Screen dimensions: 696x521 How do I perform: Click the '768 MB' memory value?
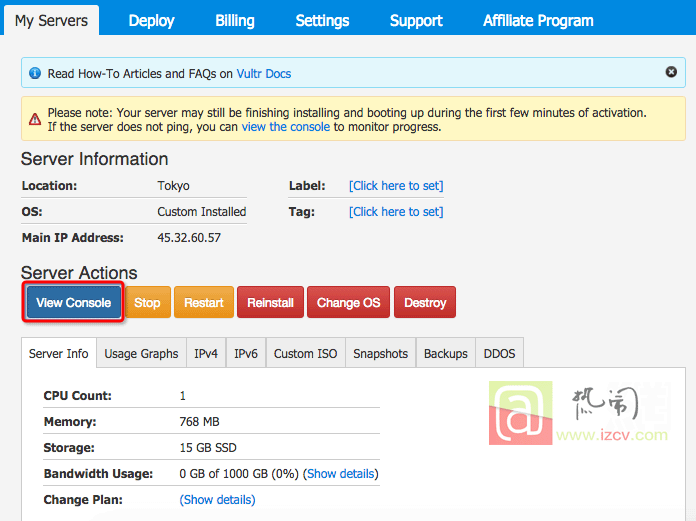click(x=199, y=422)
